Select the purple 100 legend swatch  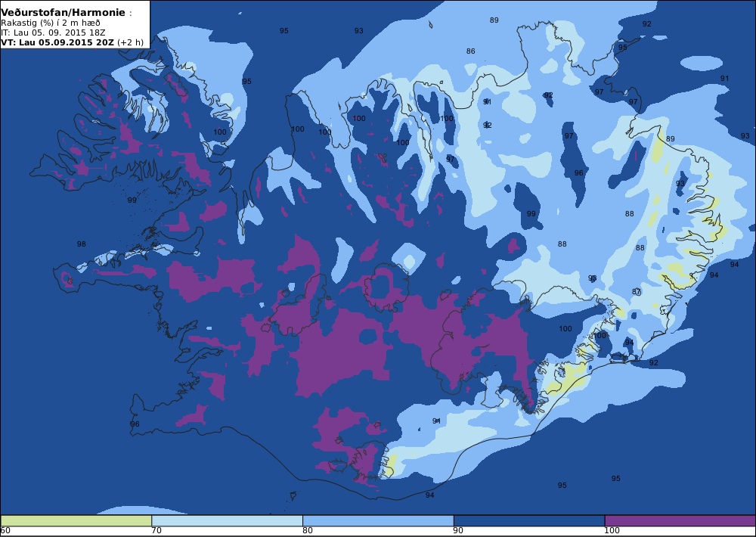click(680, 521)
